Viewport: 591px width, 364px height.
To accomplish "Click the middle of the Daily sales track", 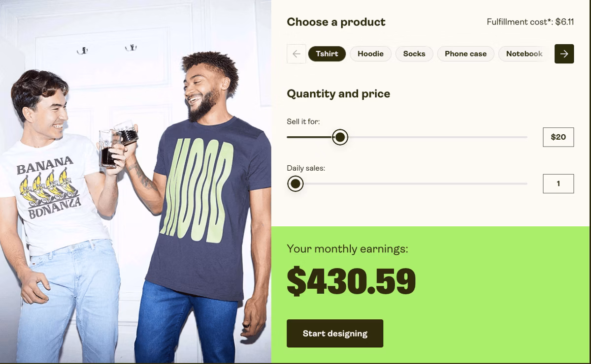I will 411,184.
